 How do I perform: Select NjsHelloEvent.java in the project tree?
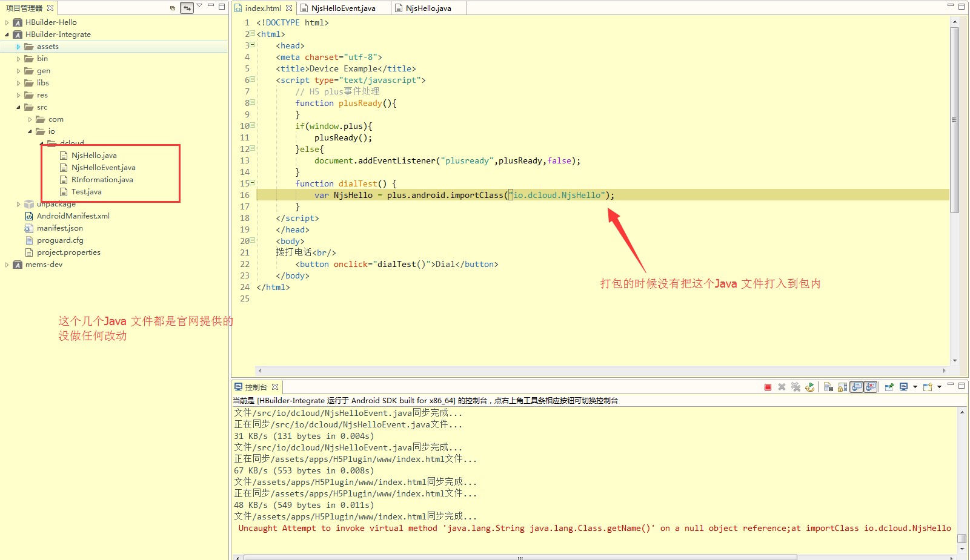click(103, 168)
